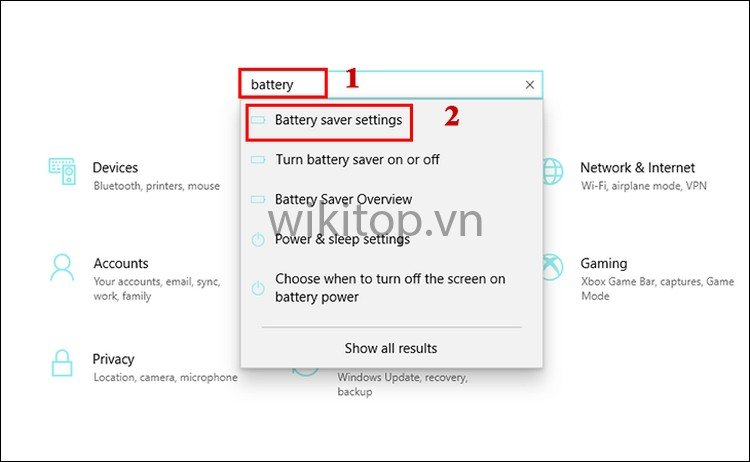The height and width of the screenshot is (462, 750).
Task: Click battery icon beside Battery saver settings
Action: [258, 120]
